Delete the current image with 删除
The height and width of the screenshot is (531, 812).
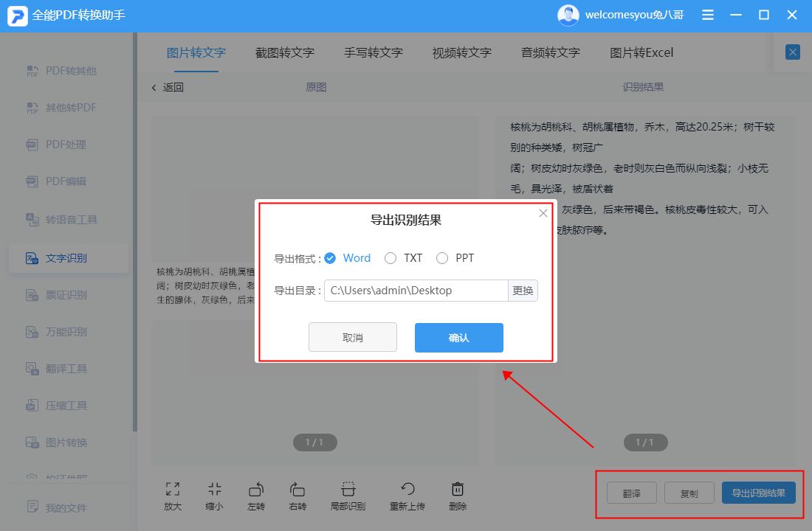[x=458, y=494]
